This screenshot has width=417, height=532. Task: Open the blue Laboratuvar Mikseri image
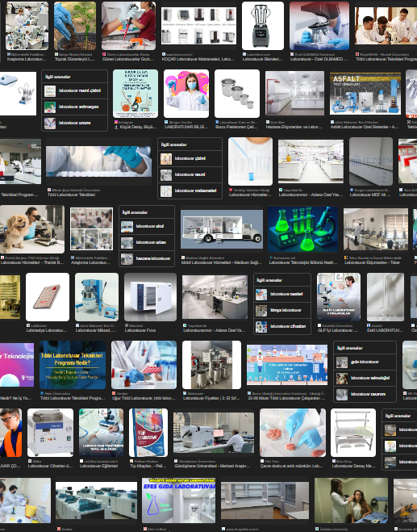97,297
